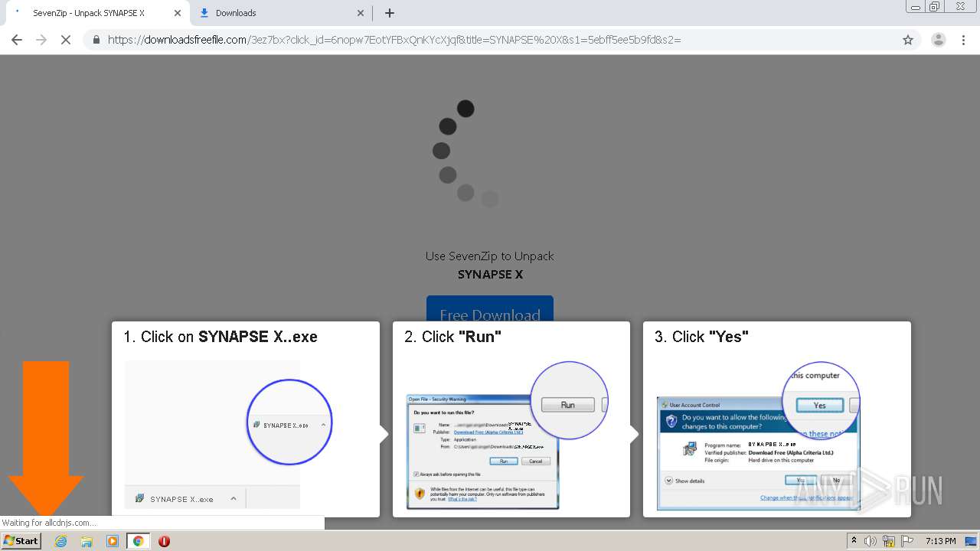
Task: Open the Chrome three-dot menu
Action: click(x=964, y=40)
